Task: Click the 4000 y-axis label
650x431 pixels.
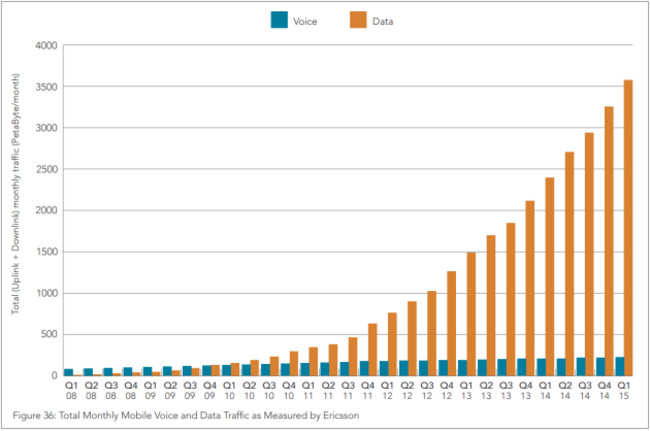Action: coord(46,46)
